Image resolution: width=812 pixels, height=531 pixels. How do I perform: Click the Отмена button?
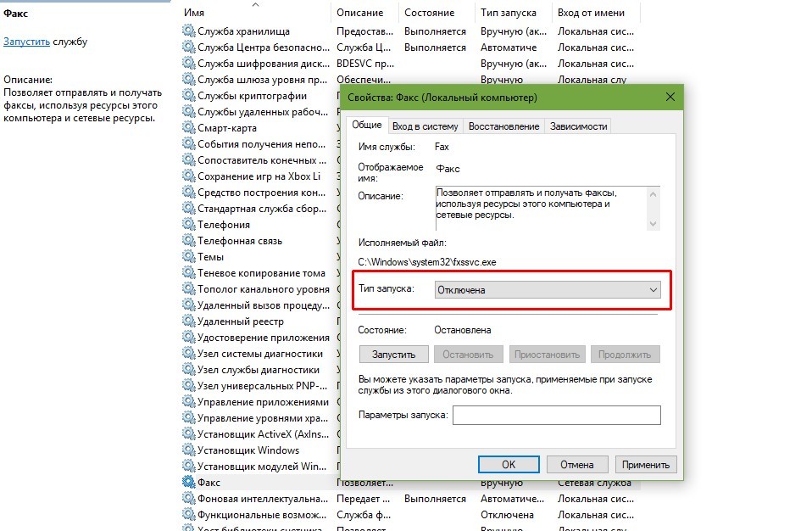pos(577,464)
